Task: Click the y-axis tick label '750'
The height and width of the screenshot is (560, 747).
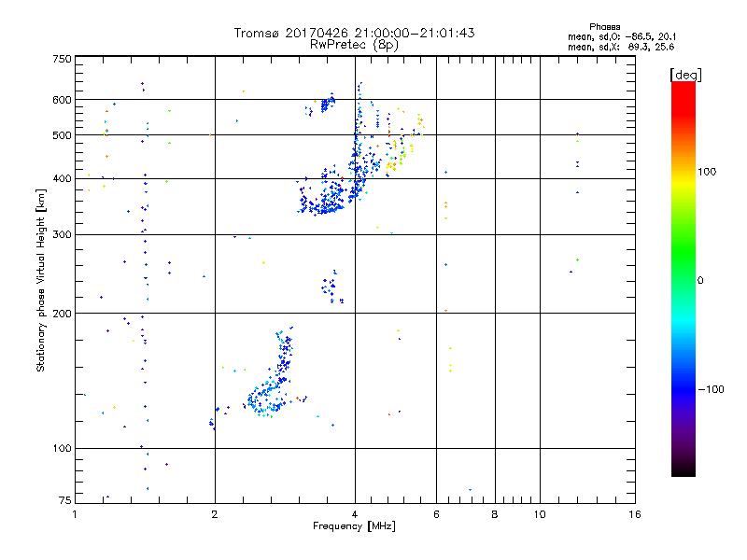Action: click(62, 59)
